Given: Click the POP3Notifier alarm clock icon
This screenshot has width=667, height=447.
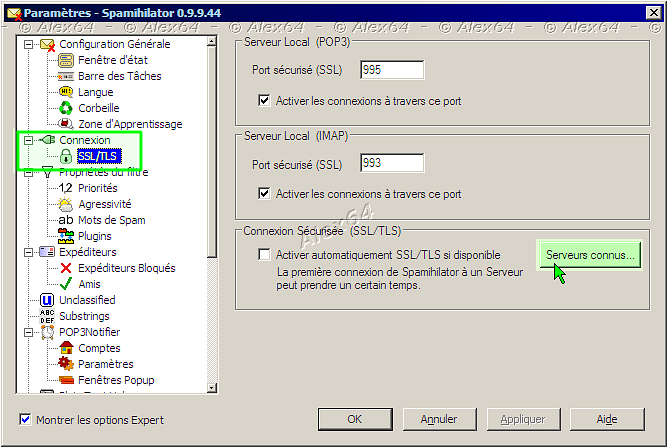Looking at the screenshot, I should click(47, 332).
